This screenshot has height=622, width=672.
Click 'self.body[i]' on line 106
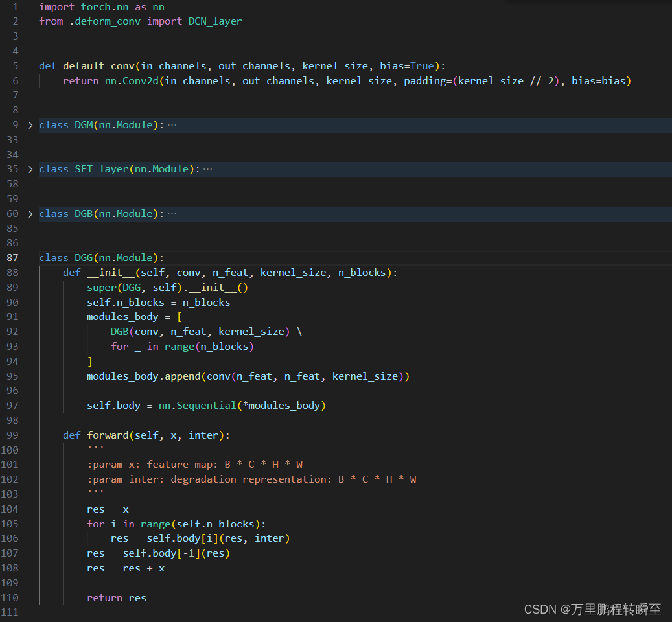coord(182,538)
